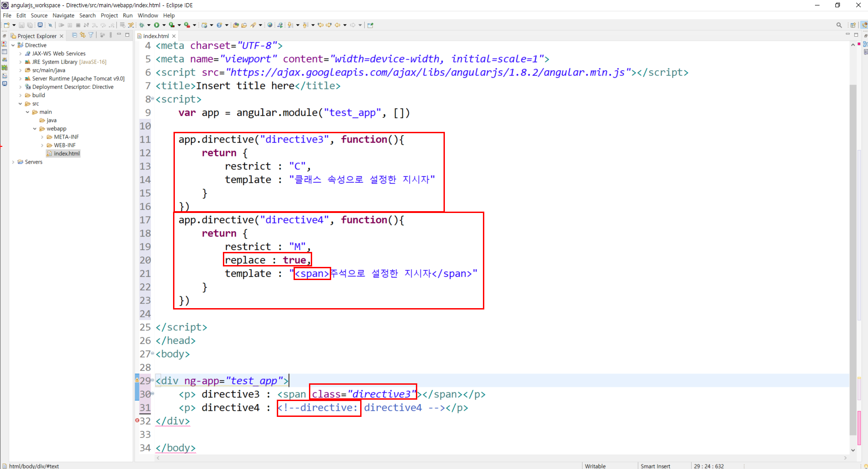Screen dimensions: 868x469
Task: Click the Writable status field
Action: tap(595, 466)
